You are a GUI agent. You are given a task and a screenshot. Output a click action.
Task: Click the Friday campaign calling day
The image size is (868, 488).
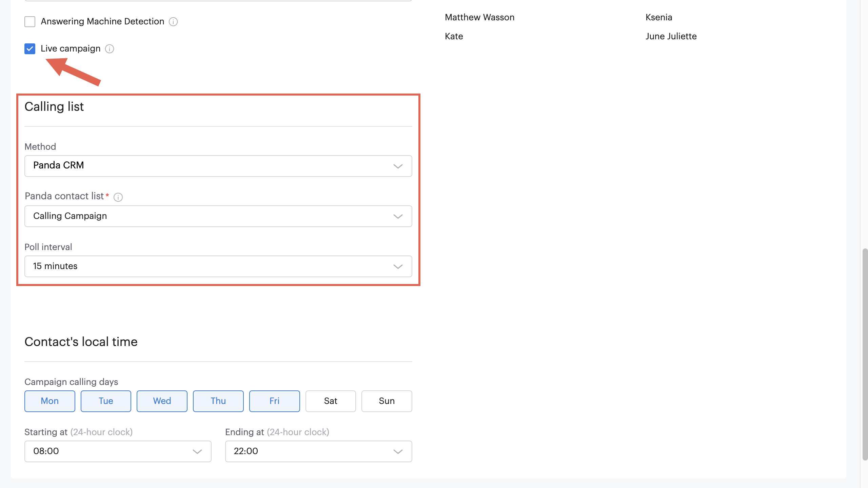tap(274, 401)
